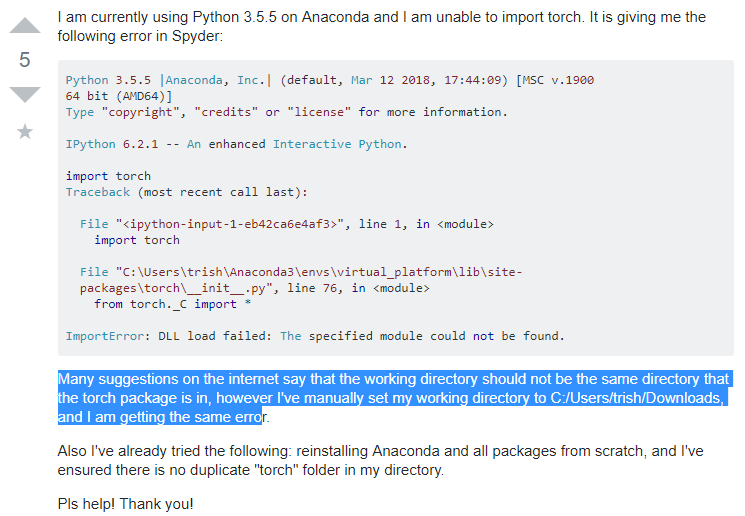Favorite the question with the star icon
This screenshot has height=516, width=745.
point(25,132)
